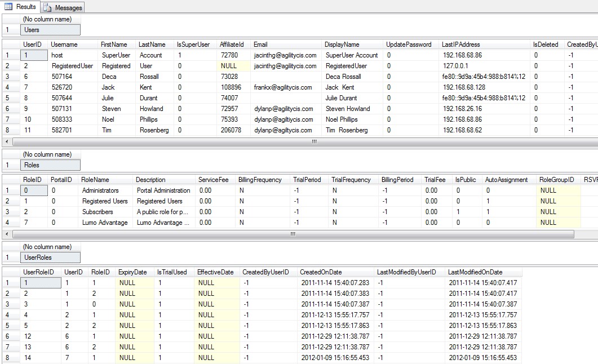
Task: Select AffiliateId cell '75393'
Action: [234, 119]
